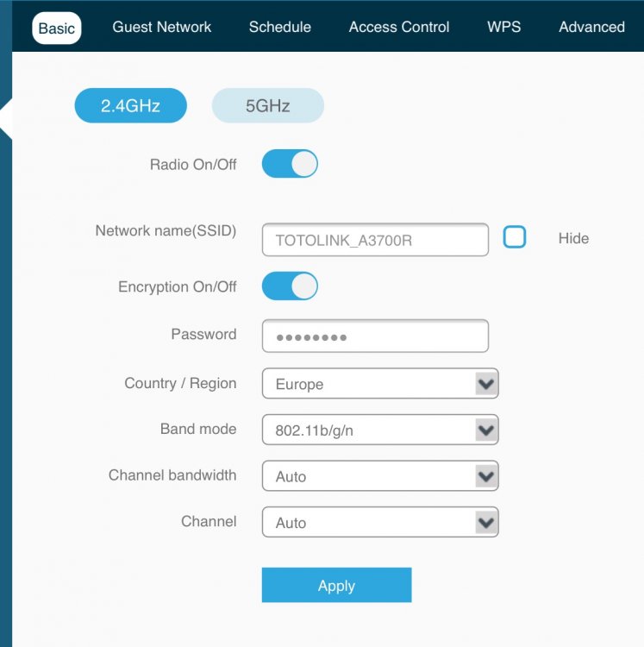644x647 pixels.
Task: Expand the Band mode dropdown
Action: pyautogui.click(x=379, y=430)
